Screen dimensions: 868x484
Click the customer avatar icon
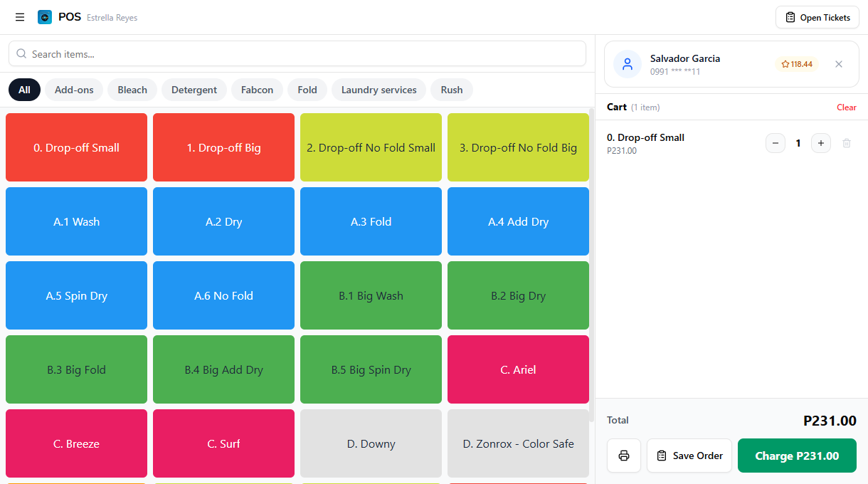coord(628,64)
